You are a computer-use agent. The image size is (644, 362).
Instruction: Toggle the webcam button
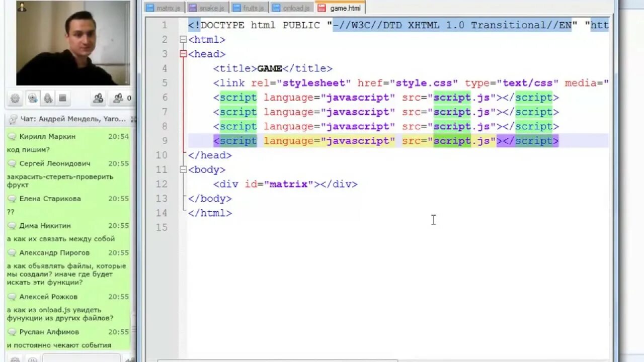[x=33, y=98]
